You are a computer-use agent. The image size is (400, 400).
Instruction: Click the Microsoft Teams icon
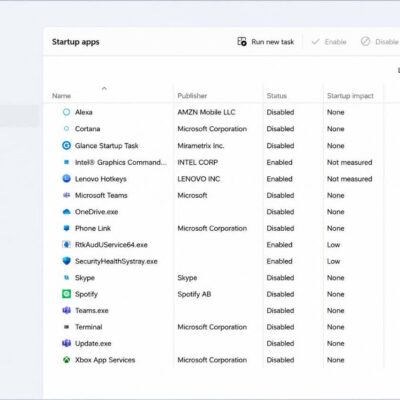coord(66,195)
